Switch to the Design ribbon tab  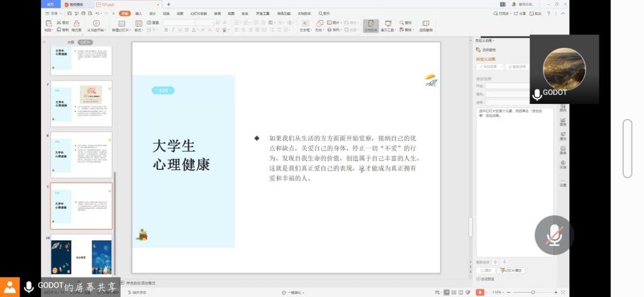(152, 13)
